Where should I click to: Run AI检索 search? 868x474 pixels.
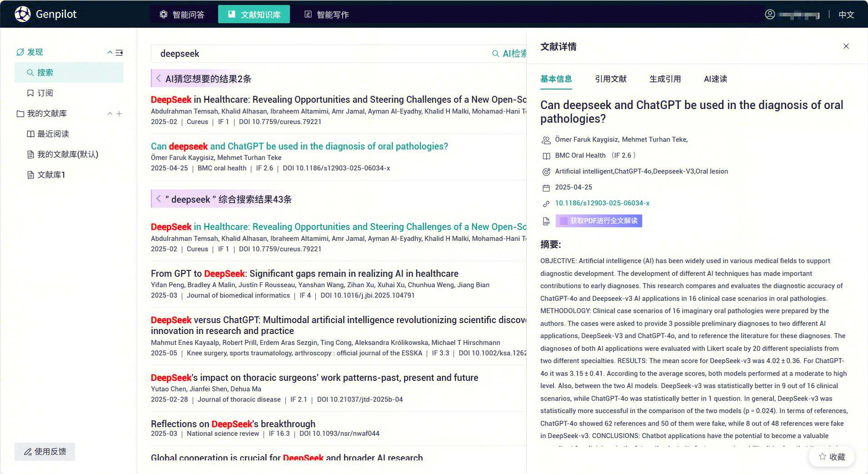[509, 54]
